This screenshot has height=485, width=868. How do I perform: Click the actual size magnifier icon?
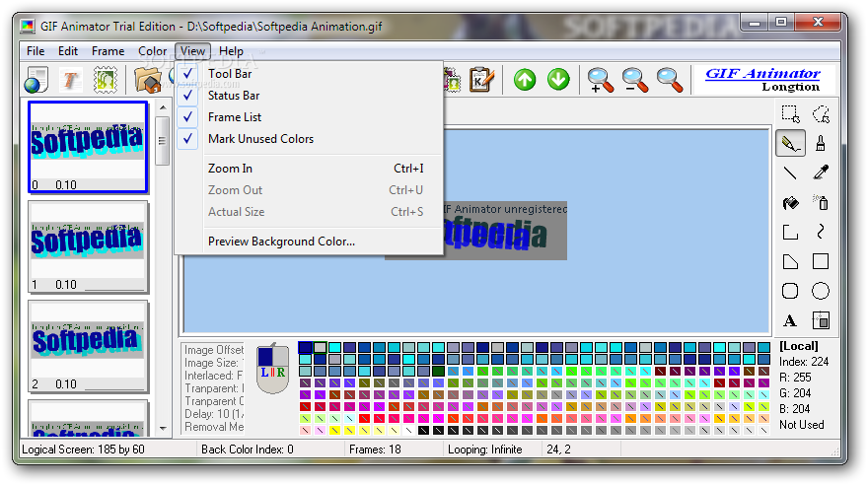click(x=670, y=80)
